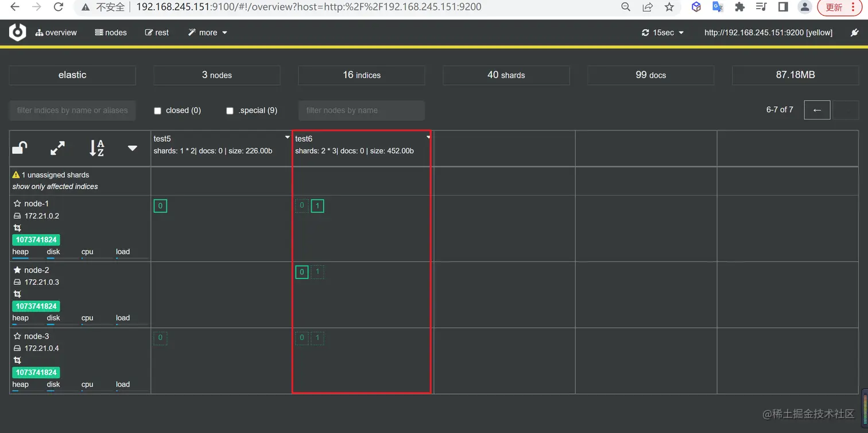Click the Google Translate extension icon
The image size is (868, 433).
click(718, 7)
